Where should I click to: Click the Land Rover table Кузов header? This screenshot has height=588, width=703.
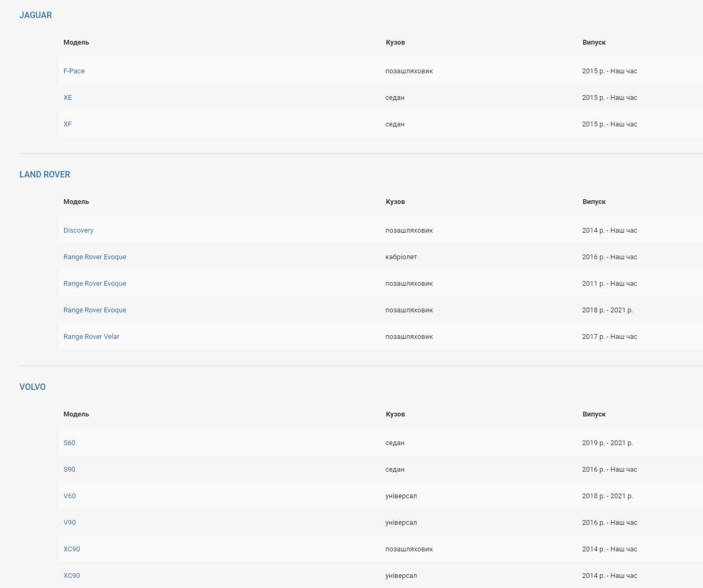pyautogui.click(x=395, y=201)
